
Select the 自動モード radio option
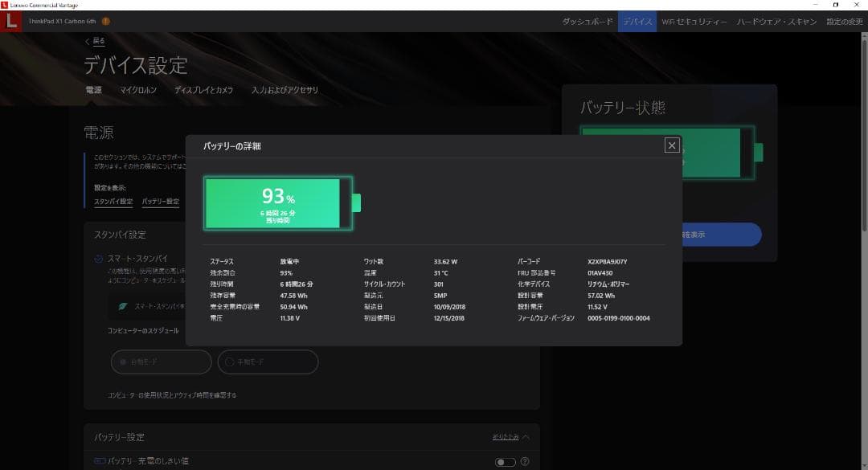click(162, 362)
